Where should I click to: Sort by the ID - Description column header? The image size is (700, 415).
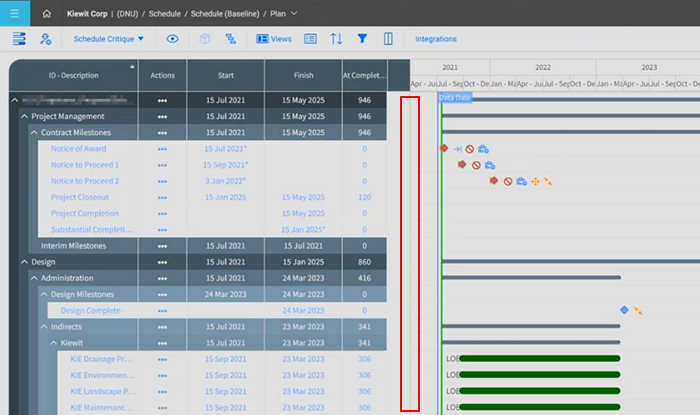coord(74,75)
